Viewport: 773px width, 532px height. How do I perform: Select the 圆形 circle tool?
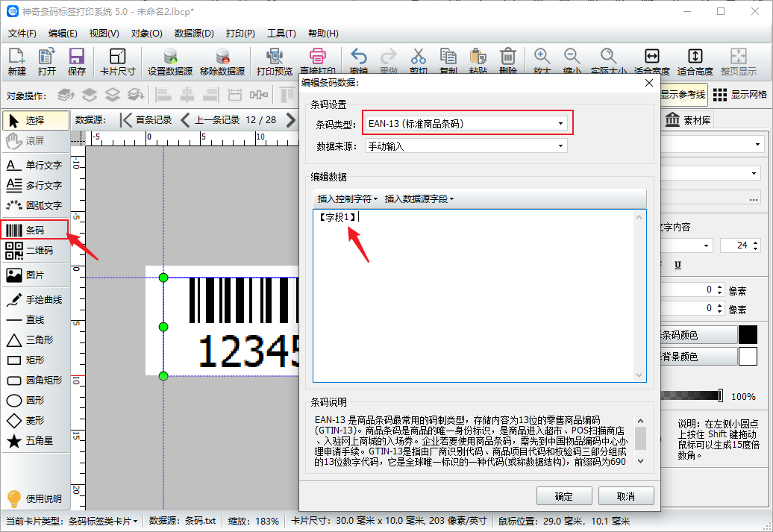[35, 401]
